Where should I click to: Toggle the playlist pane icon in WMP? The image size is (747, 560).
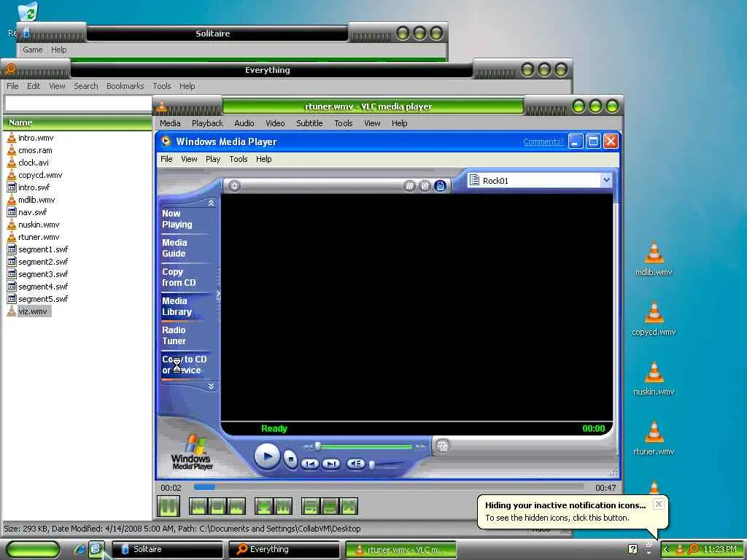pos(440,186)
